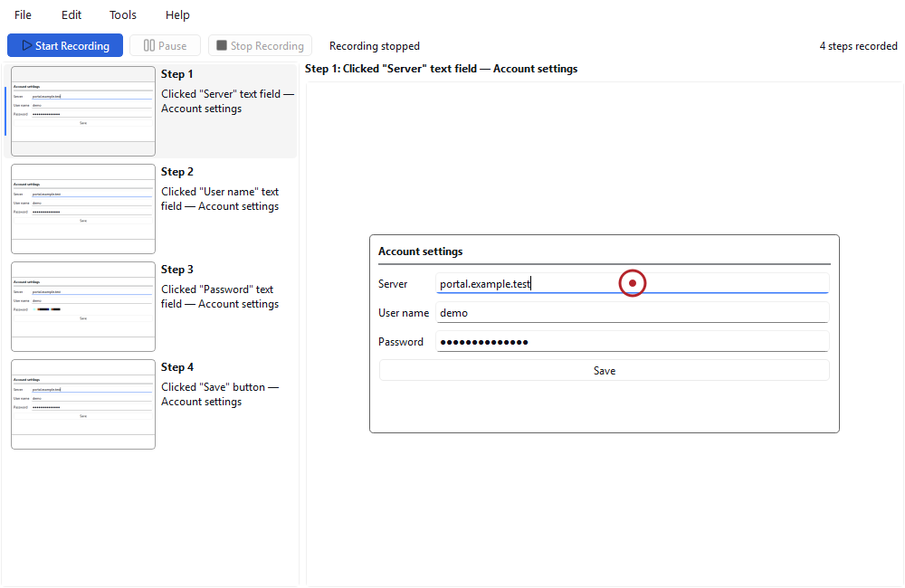Click 'Clicked "Password" text field' description
The width and height of the screenshot is (905, 588).
pyautogui.click(x=220, y=297)
